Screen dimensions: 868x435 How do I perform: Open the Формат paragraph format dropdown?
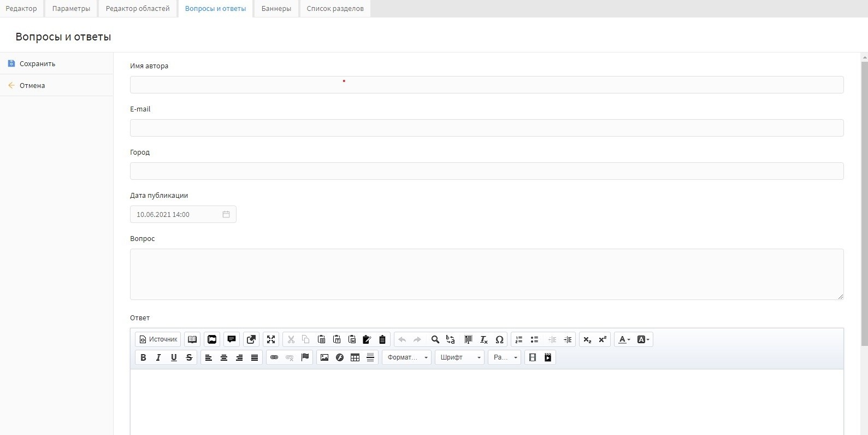click(407, 357)
